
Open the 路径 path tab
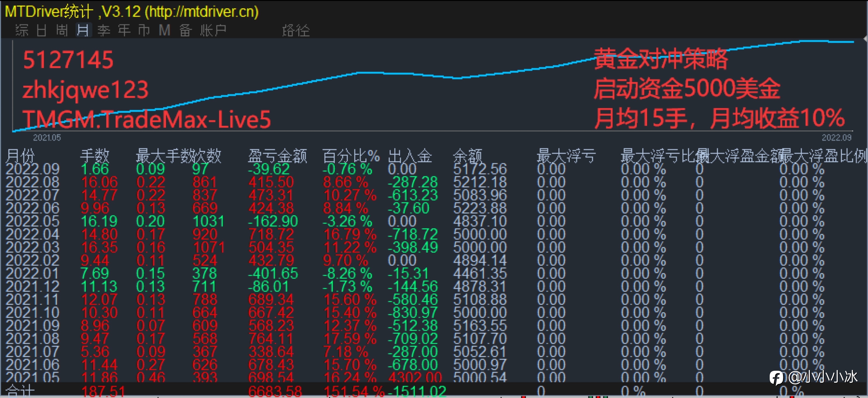tap(296, 30)
